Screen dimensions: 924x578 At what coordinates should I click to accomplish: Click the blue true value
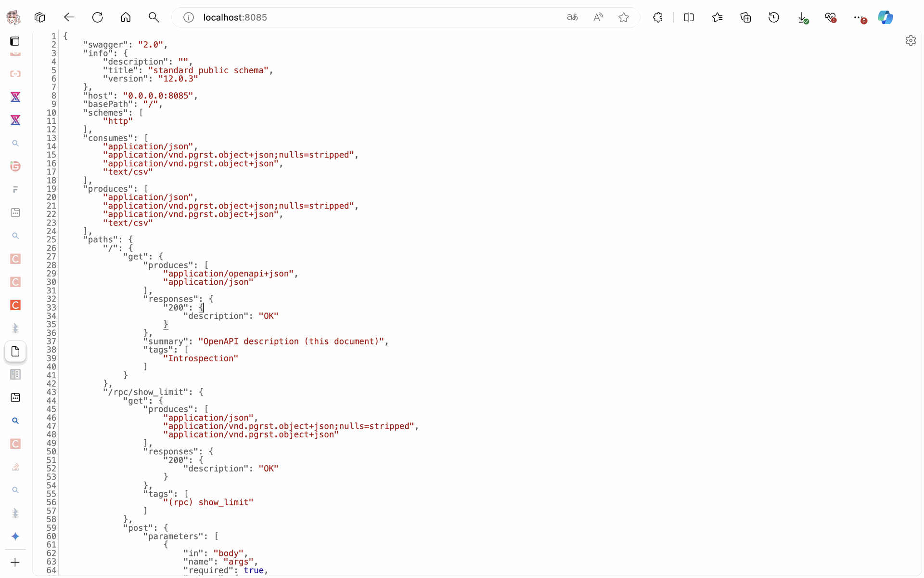254,570
